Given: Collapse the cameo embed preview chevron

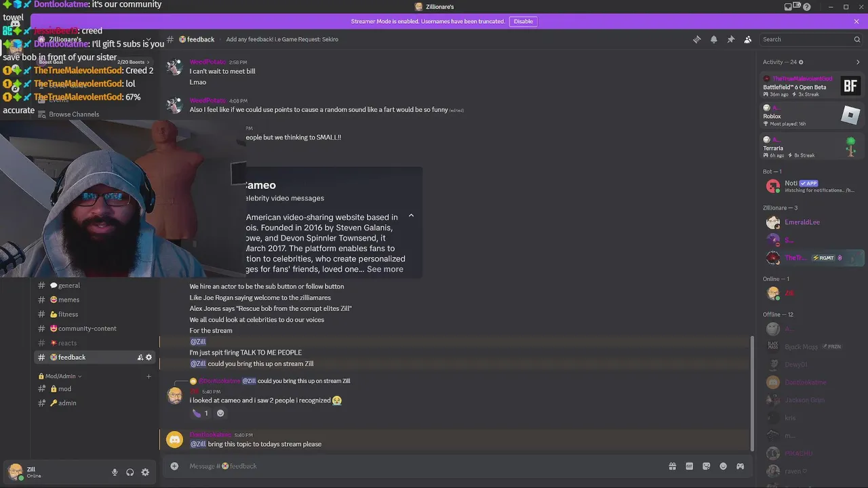Looking at the screenshot, I should (x=411, y=216).
